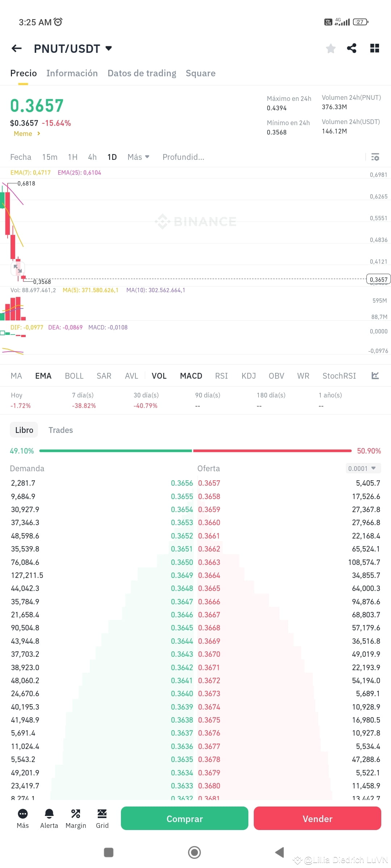Select the Precio tab
Screen dimensions: 391x868
point(24,73)
